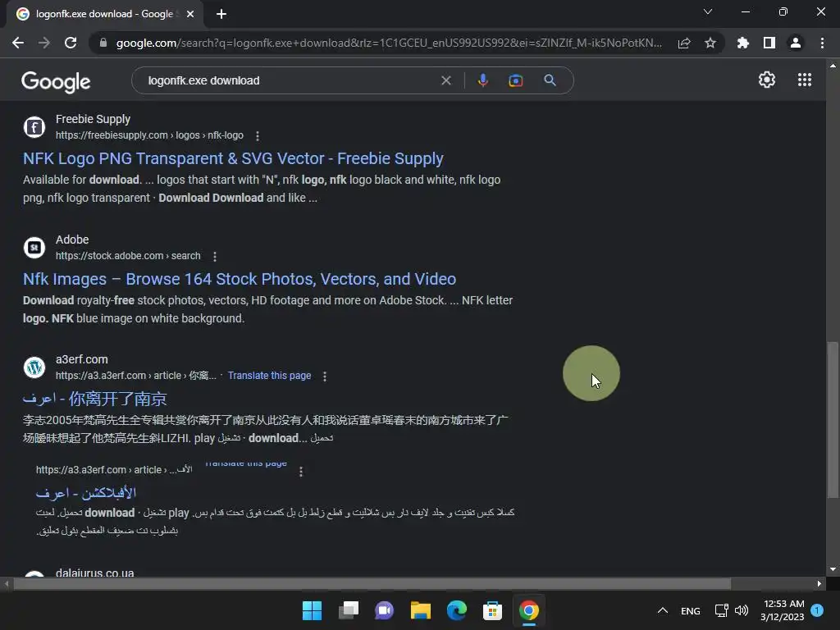840x630 pixels.
Task: Bookmark this tab with star icon
Action: [x=710, y=43]
